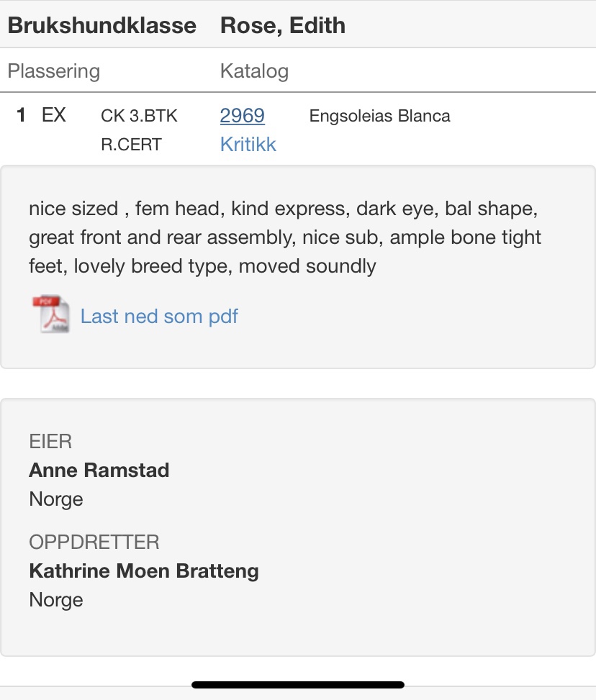
Task: Click the judge's critique text paragraph
Action: [285, 237]
